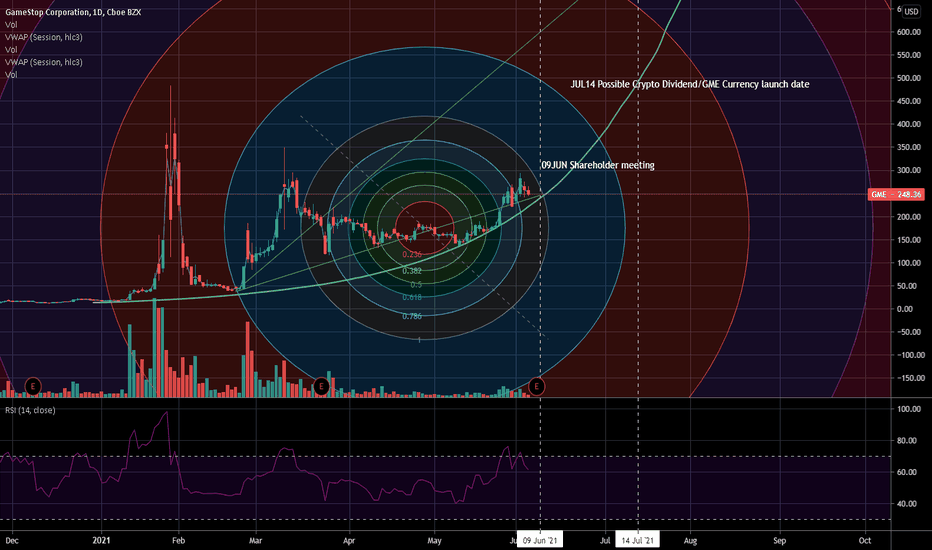Click the Apr label on time axis
Image resolution: width=932 pixels, height=550 pixels.
[x=349, y=540]
